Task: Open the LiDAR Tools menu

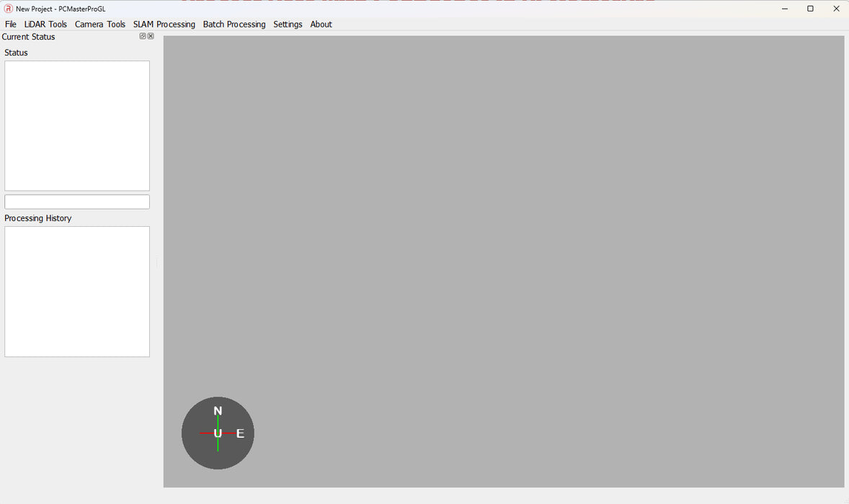Action: tap(45, 24)
